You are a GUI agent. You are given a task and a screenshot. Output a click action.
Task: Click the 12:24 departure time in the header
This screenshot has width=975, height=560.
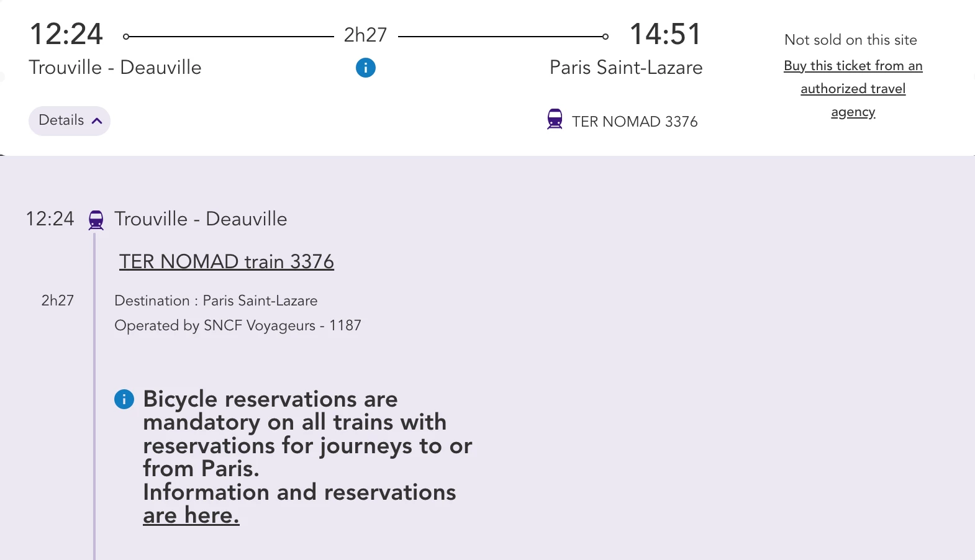[x=66, y=34]
